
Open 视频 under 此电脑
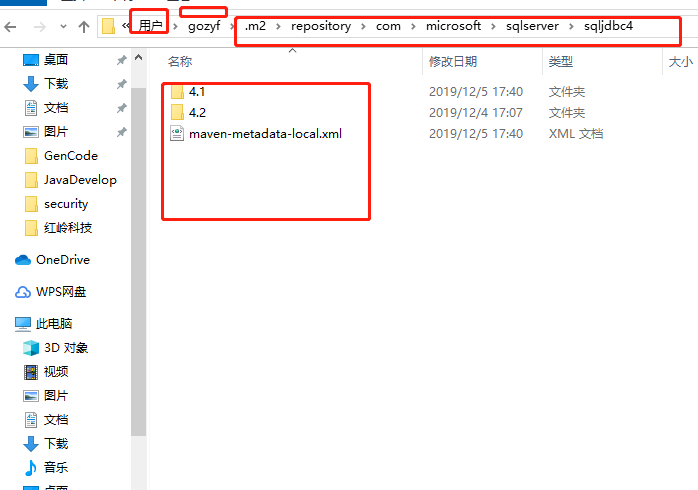click(x=56, y=372)
